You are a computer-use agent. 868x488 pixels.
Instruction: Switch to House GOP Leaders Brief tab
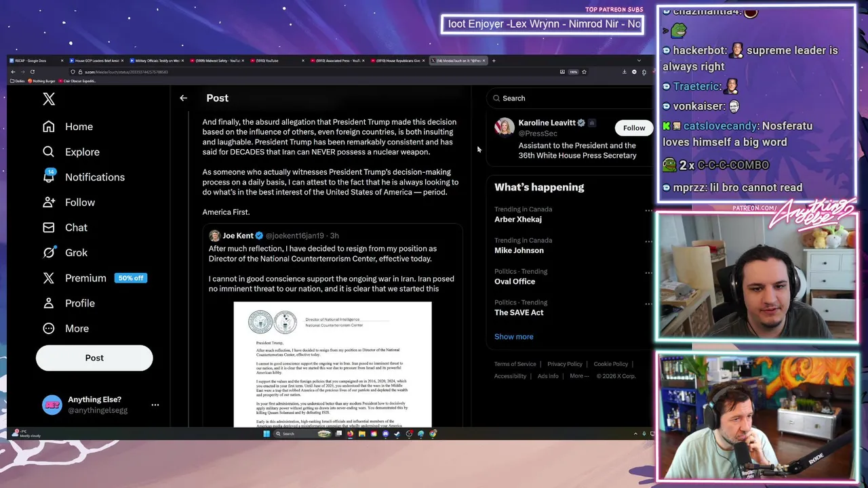point(96,60)
